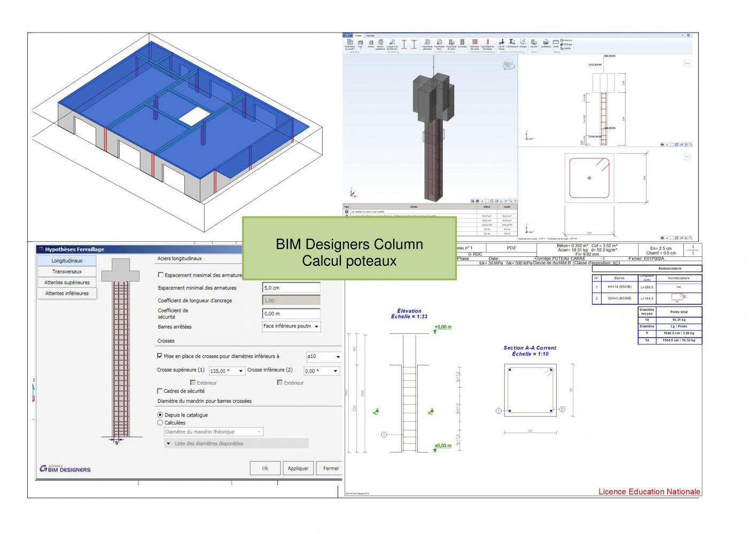Open Paramètres du projet in the ribbon
Screen dimensions: 756x534
tap(350, 44)
